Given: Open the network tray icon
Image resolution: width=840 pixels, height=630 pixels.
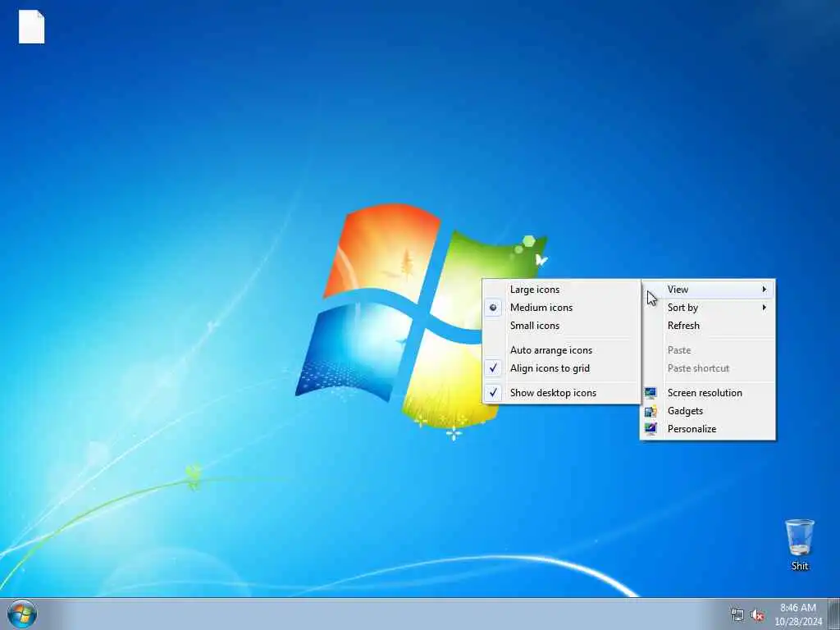Looking at the screenshot, I should (x=737, y=614).
